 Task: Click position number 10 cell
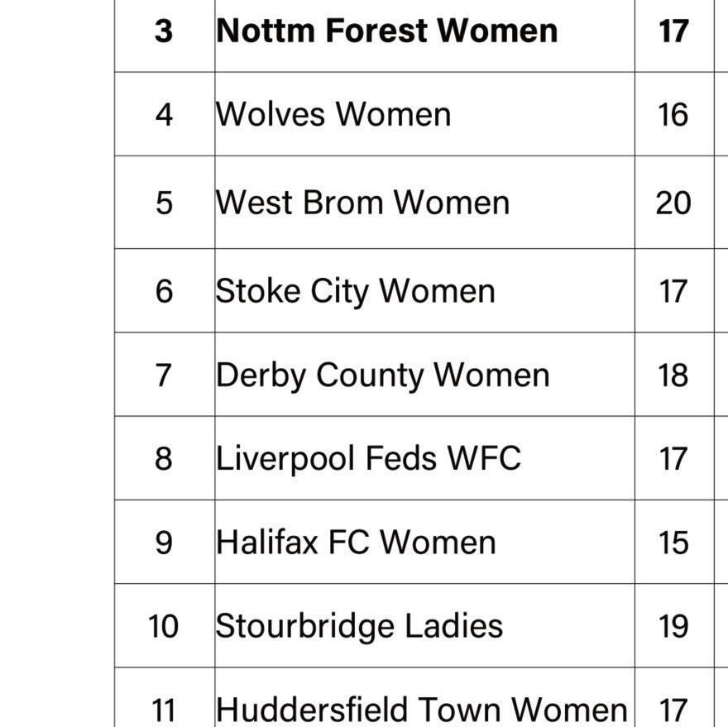click(164, 626)
